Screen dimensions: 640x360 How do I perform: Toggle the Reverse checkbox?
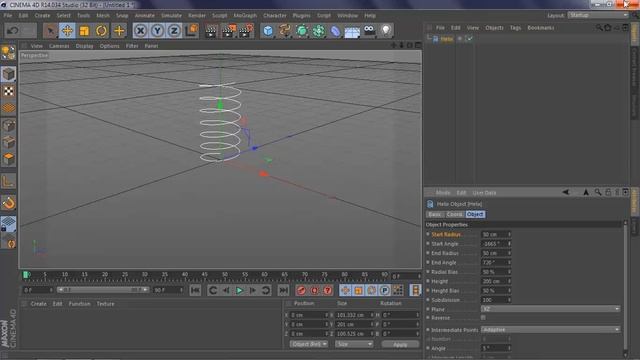point(483,318)
